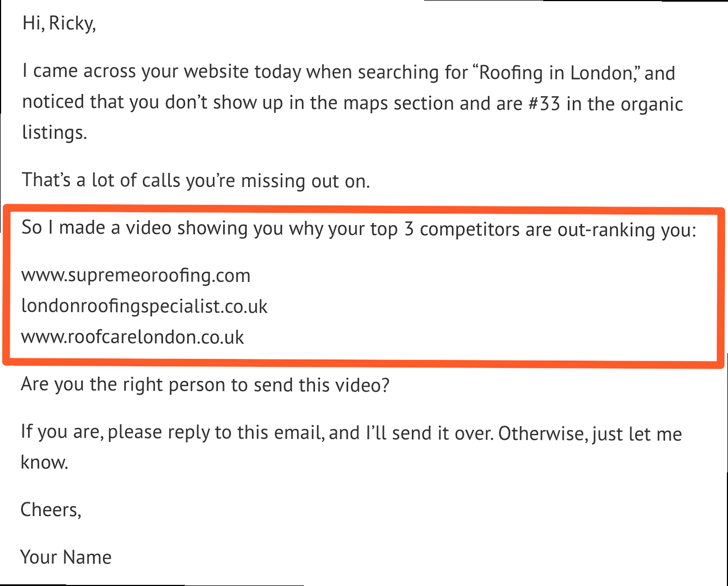728x586 pixels.
Task: Click the "Otherwise, just let me" phrase
Action: coord(590,433)
